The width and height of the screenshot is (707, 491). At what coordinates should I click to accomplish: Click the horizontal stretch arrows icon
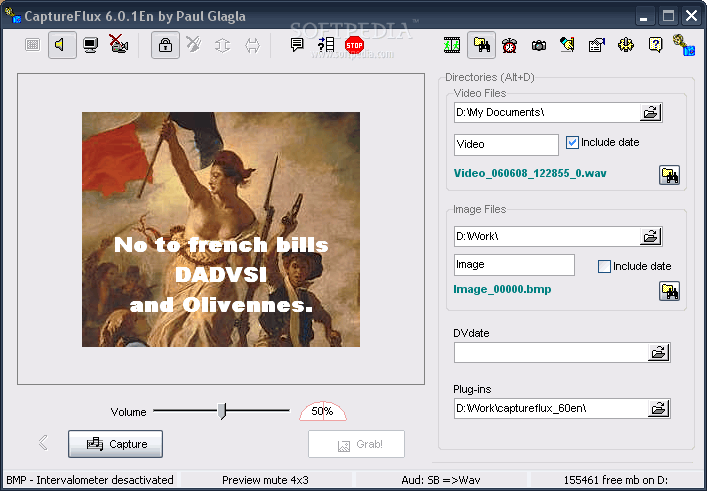(x=252, y=45)
